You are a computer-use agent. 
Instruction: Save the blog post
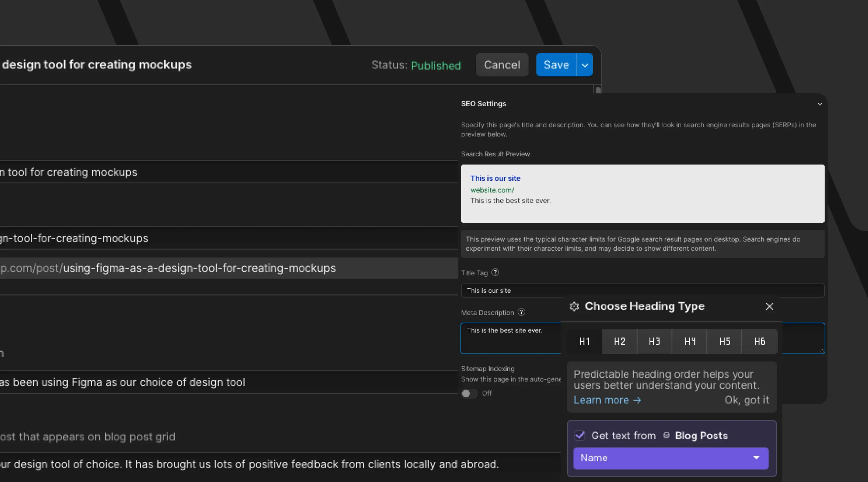click(x=556, y=65)
